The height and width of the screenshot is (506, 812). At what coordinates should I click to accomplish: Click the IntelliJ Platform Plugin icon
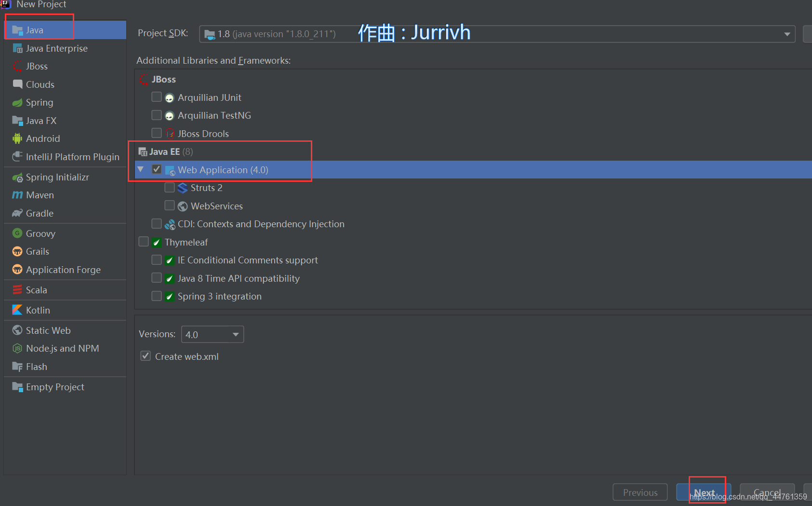[17, 157]
